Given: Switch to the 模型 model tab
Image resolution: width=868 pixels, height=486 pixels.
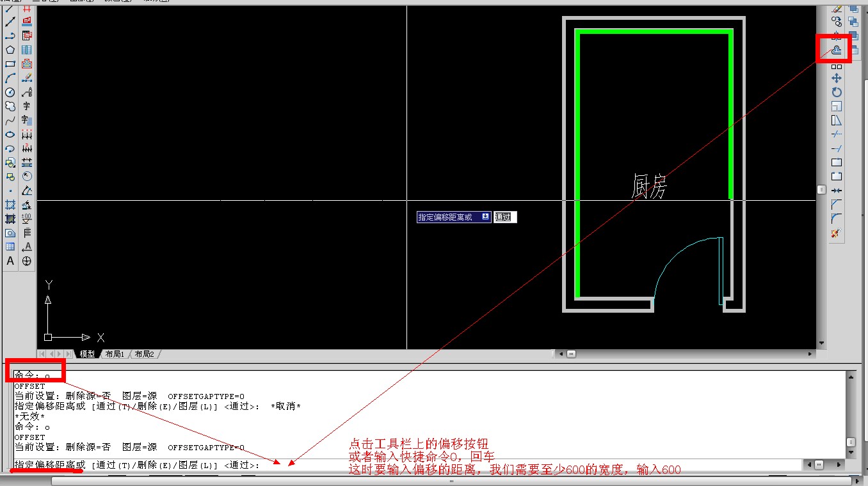Looking at the screenshot, I should point(86,354).
